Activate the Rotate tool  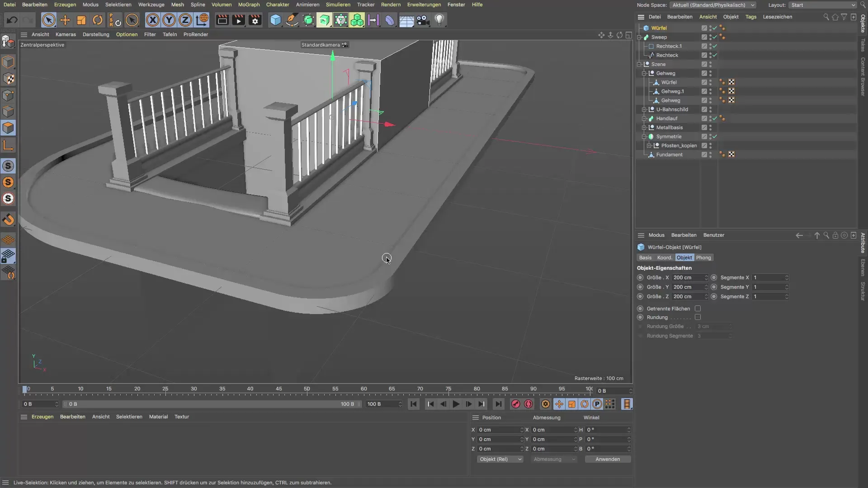point(98,20)
